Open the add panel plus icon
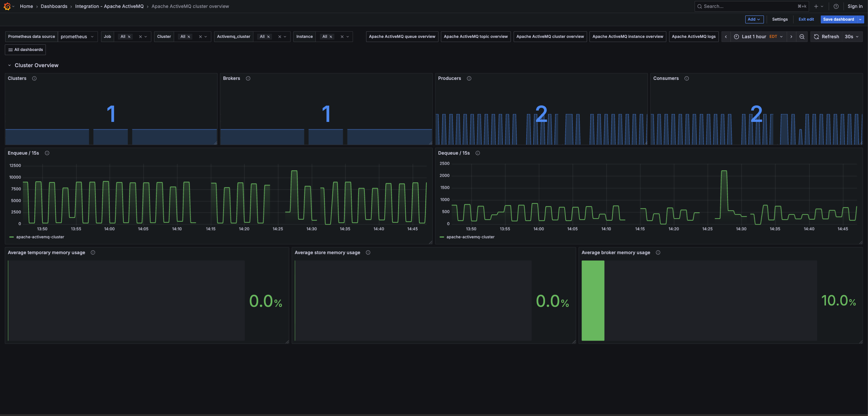868x416 pixels. [816, 6]
